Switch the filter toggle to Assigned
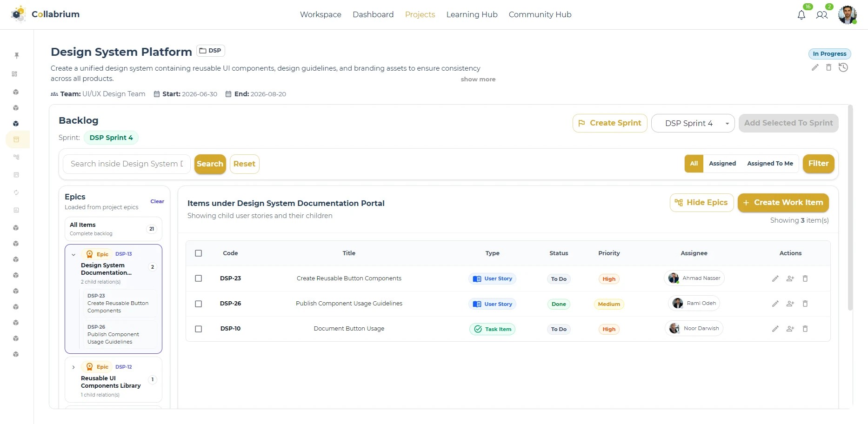Image resolution: width=868 pixels, height=424 pixels. (722, 164)
